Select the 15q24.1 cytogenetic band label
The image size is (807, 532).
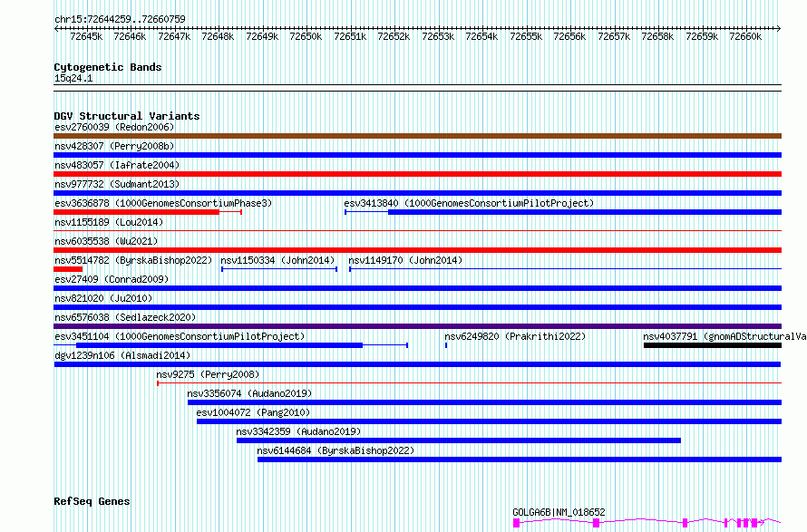coord(73,78)
